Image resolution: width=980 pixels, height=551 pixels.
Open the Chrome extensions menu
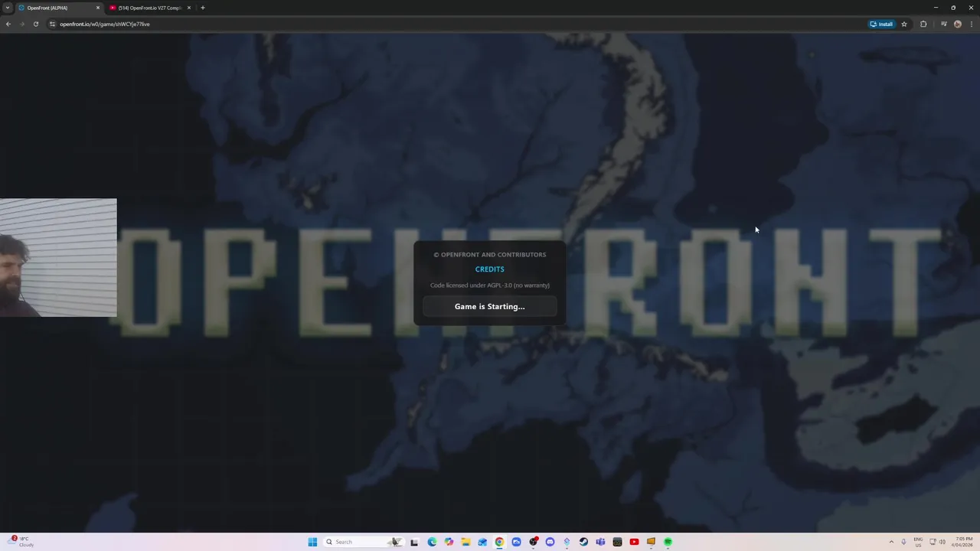click(x=923, y=24)
